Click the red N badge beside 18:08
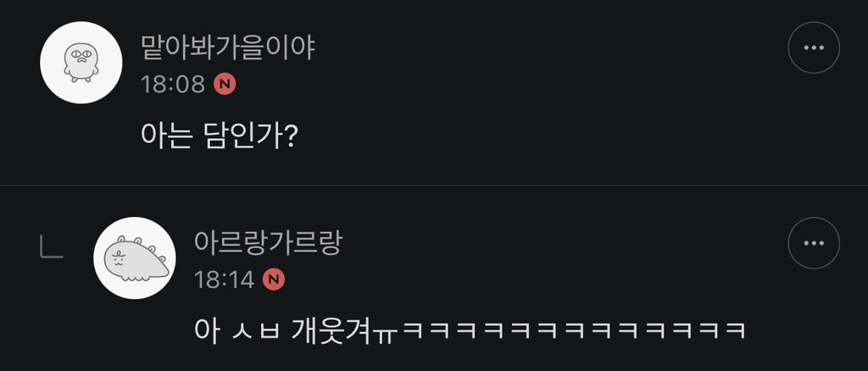 click(x=225, y=85)
